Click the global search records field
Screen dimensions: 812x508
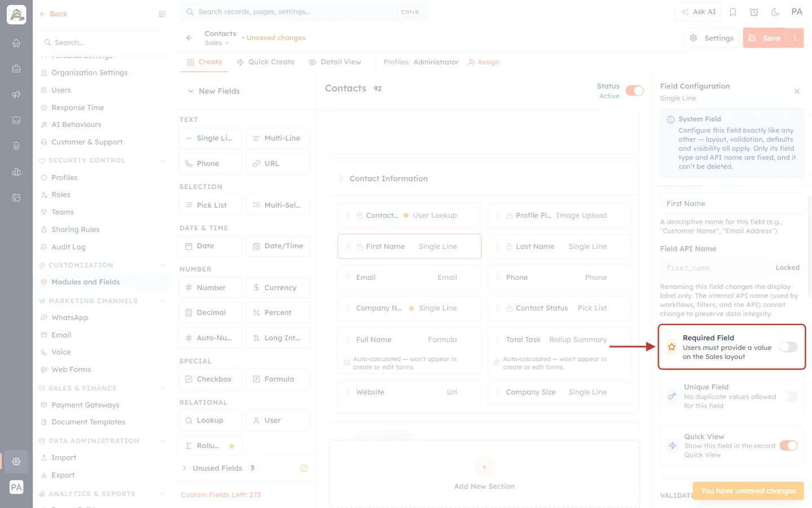pos(304,12)
